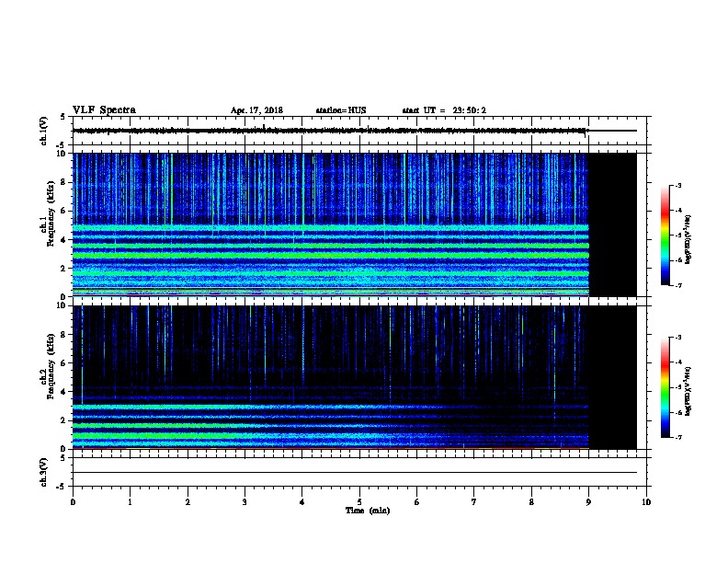Click the lower colorbar log(PSD) unit label
The width and height of the screenshot is (728, 563).
tap(688, 391)
